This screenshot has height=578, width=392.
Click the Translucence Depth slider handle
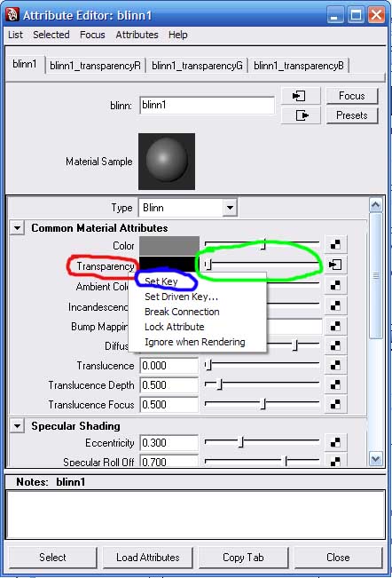coord(220,384)
